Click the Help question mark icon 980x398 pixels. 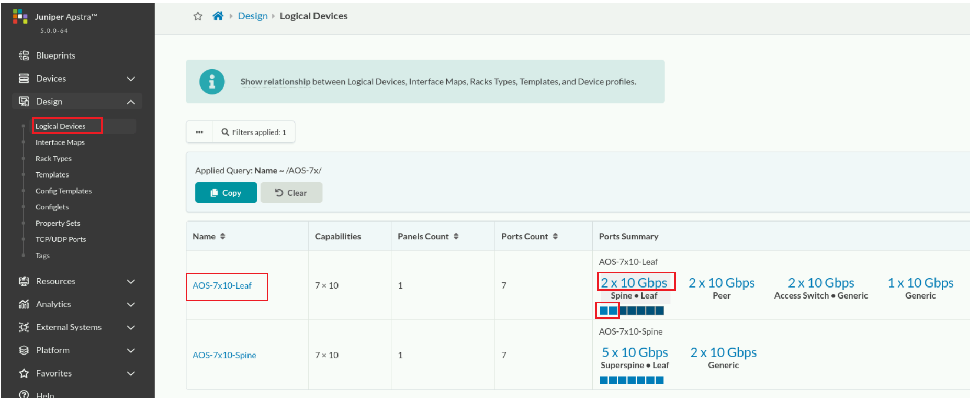[24, 394]
